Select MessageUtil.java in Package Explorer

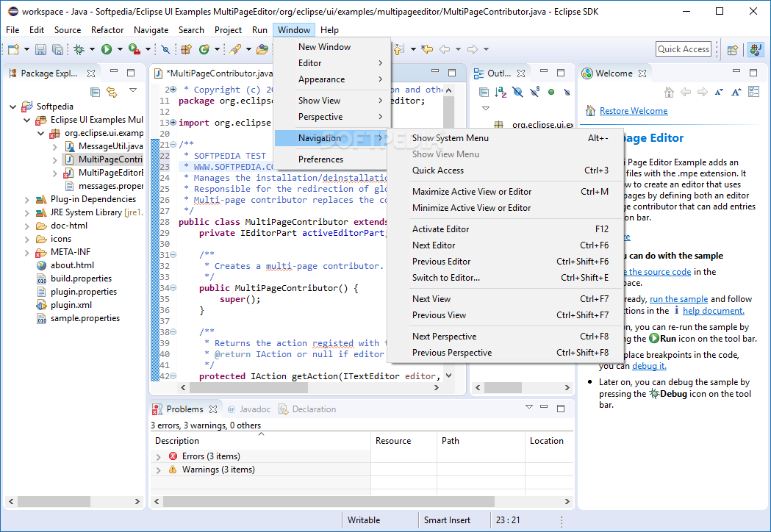coord(110,146)
